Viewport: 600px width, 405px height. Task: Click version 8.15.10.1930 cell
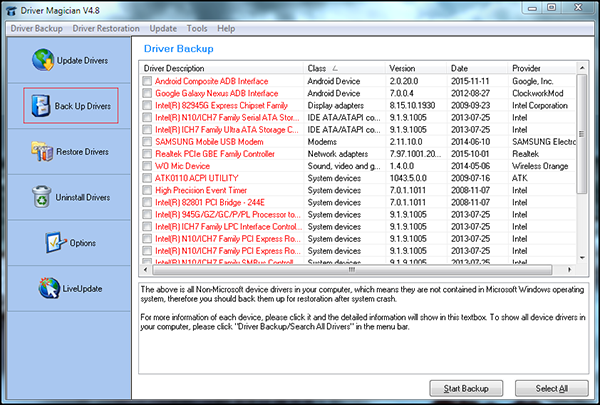(412, 105)
